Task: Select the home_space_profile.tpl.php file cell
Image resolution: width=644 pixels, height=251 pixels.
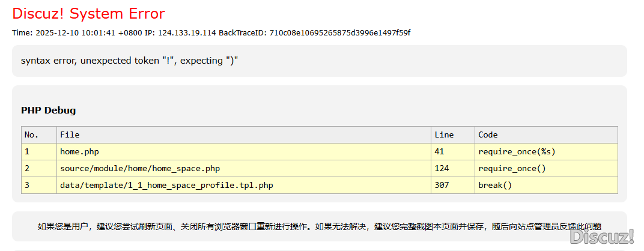Action: [166, 186]
